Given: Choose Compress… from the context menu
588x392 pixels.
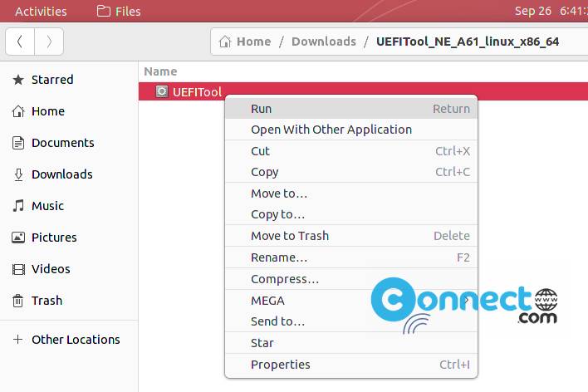Looking at the screenshot, I should tap(351, 279).
